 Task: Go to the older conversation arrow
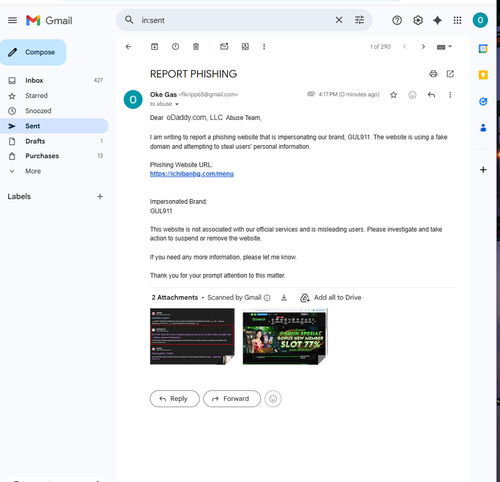423,47
